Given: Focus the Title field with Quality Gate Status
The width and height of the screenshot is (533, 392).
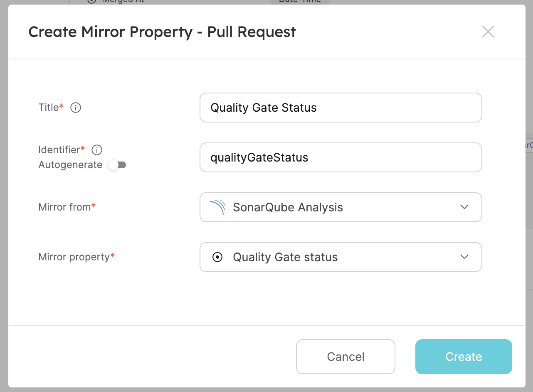Looking at the screenshot, I should (340, 108).
